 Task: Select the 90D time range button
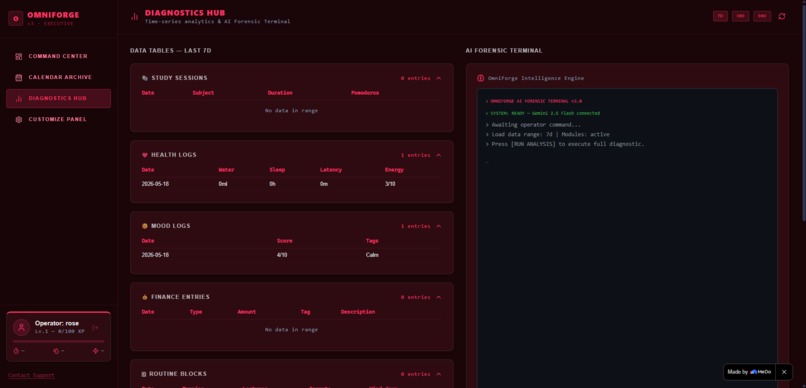point(762,16)
